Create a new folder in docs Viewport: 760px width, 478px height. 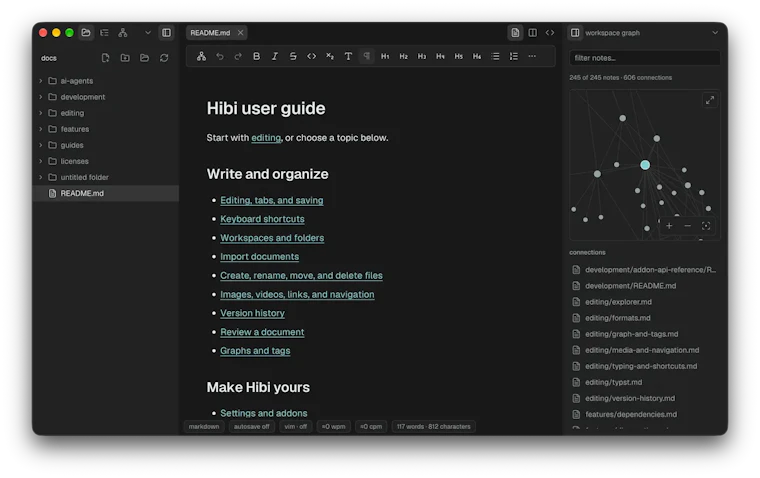click(x=125, y=58)
